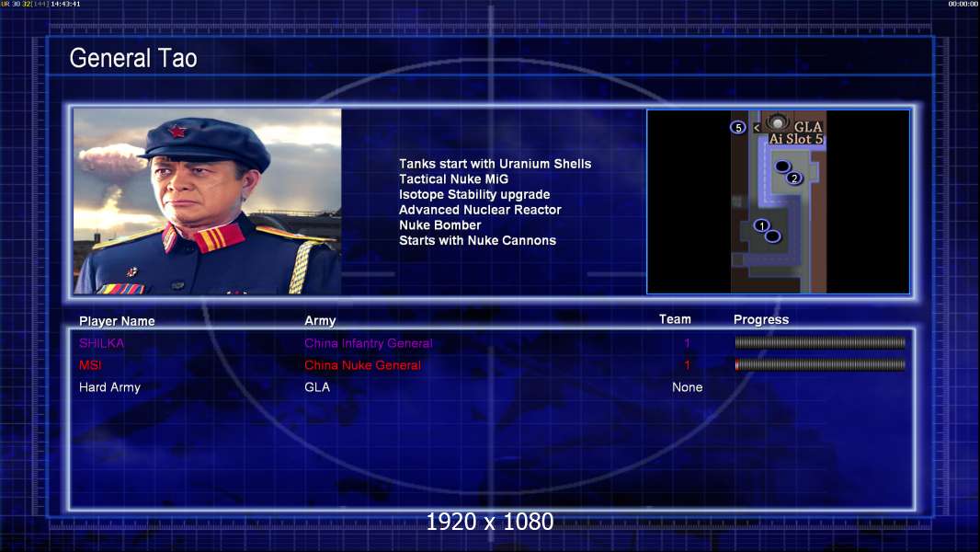
Task: Select the Hard Army player entry
Action: 109,387
